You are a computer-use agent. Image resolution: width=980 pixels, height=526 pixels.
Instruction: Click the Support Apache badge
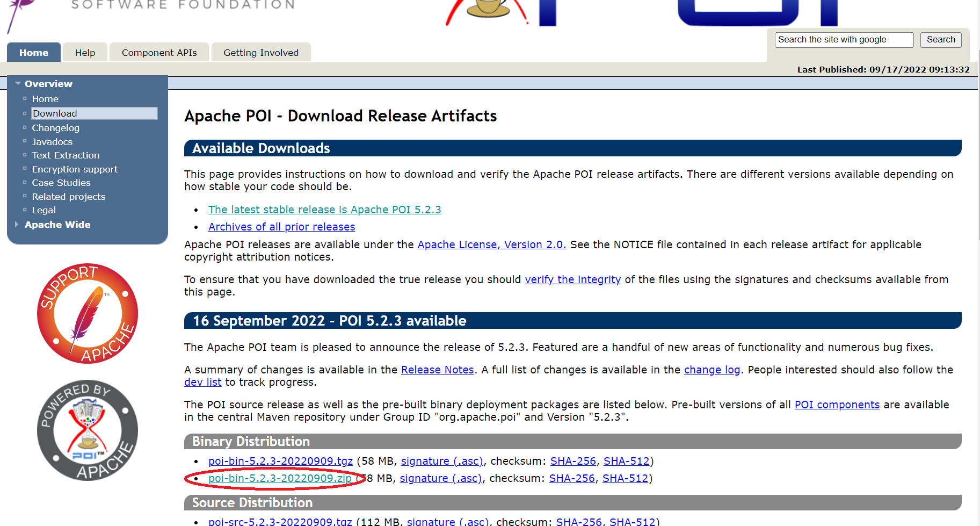87,313
